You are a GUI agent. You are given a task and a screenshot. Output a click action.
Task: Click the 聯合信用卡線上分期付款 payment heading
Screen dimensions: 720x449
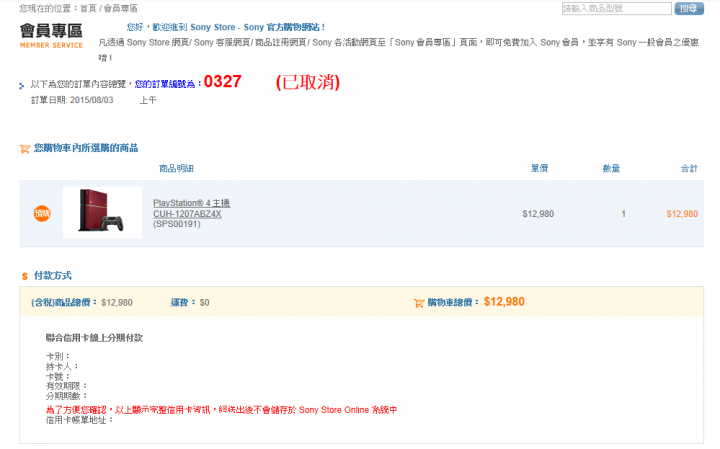[94, 338]
